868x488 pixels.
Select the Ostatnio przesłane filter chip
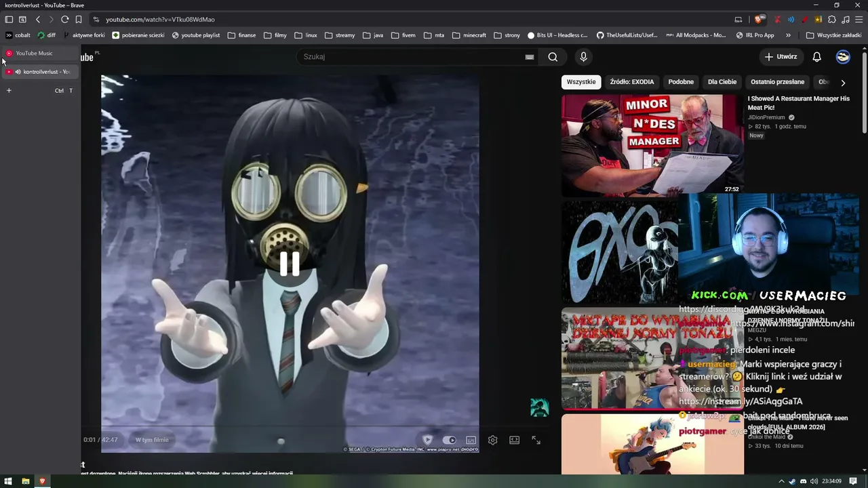click(777, 82)
